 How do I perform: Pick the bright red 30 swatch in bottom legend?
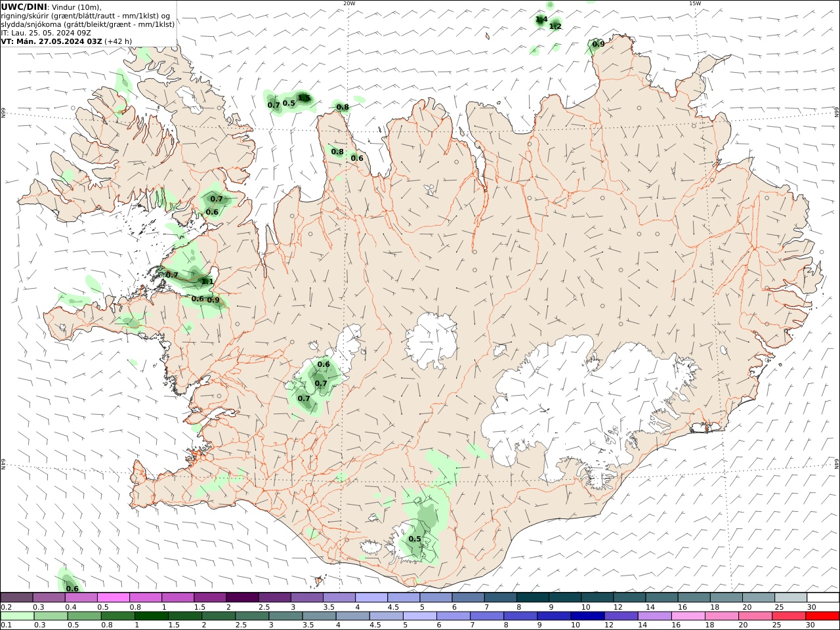click(822, 616)
